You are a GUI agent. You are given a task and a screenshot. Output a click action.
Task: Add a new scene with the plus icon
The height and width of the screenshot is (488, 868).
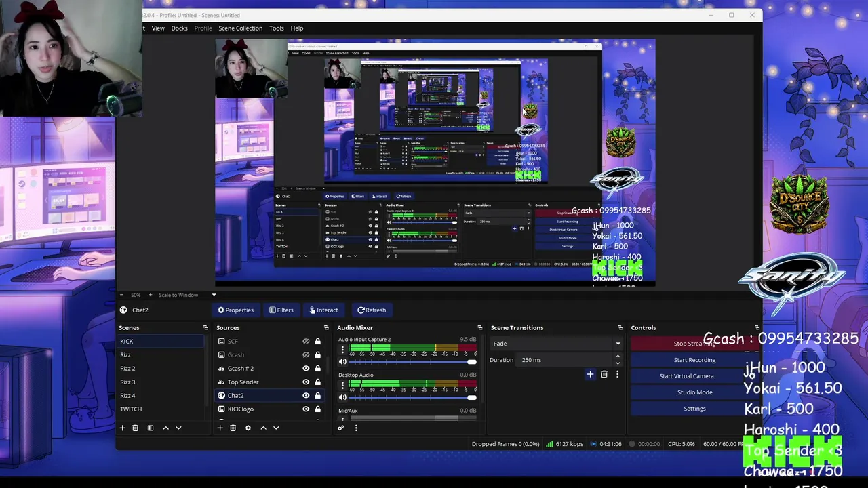coord(123,428)
